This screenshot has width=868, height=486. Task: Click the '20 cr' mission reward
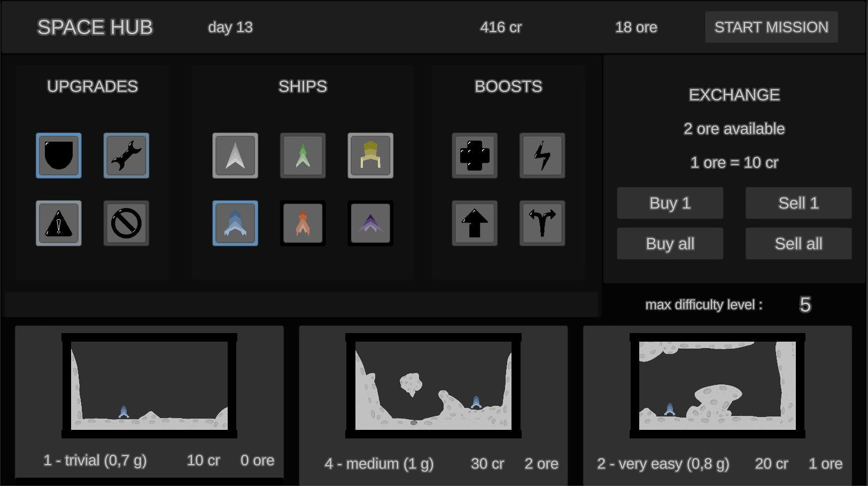click(x=771, y=464)
